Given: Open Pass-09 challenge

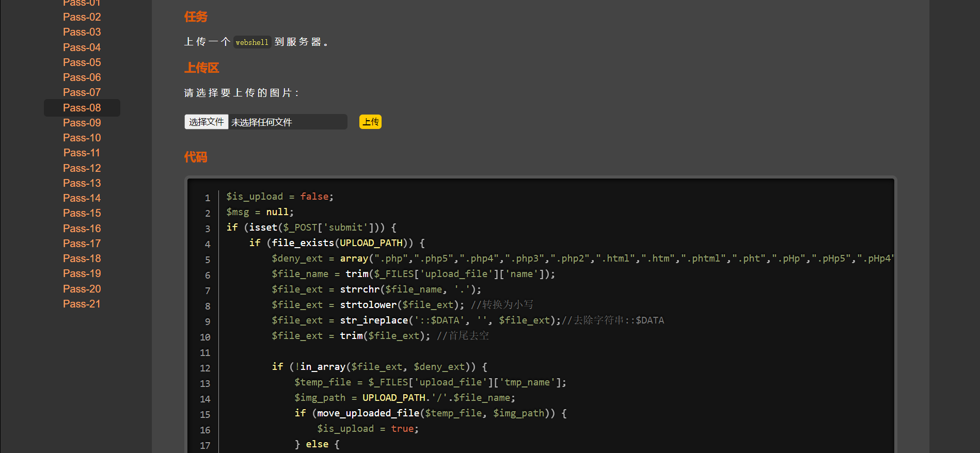Looking at the screenshot, I should 82,123.
